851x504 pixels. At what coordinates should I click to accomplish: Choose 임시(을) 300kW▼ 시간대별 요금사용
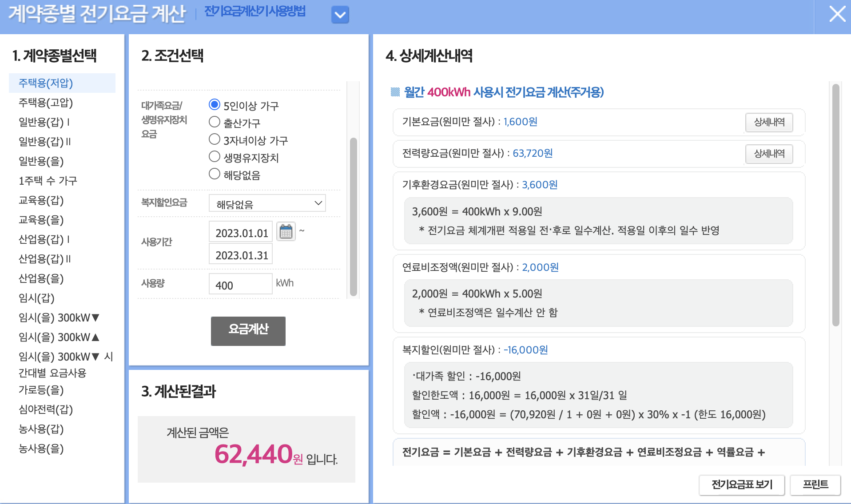(66, 365)
